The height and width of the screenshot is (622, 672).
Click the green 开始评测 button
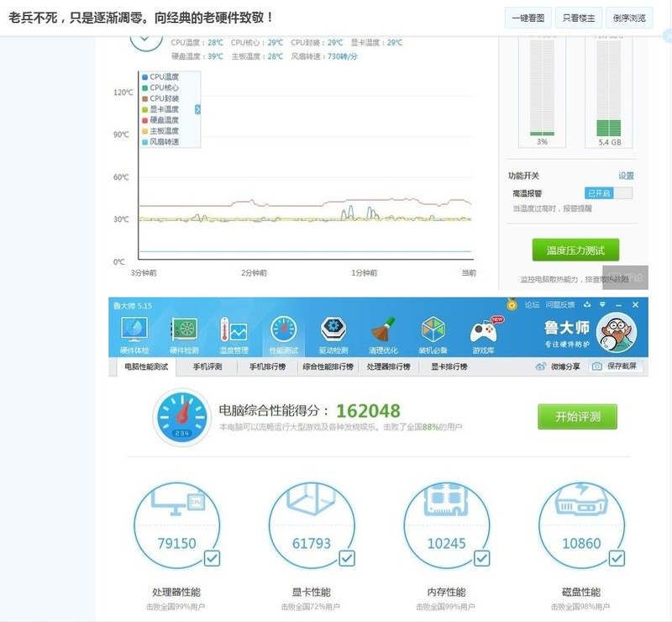[x=578, y=417]
